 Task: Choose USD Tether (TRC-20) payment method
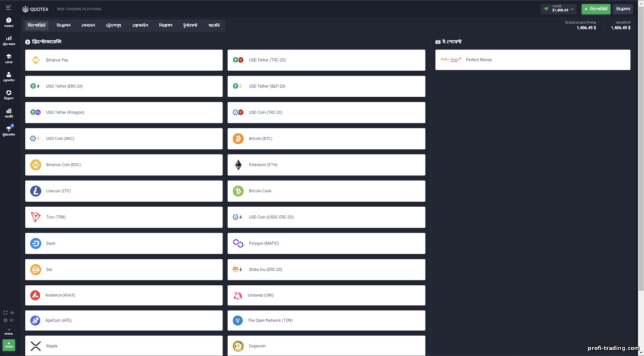[327, 60]
